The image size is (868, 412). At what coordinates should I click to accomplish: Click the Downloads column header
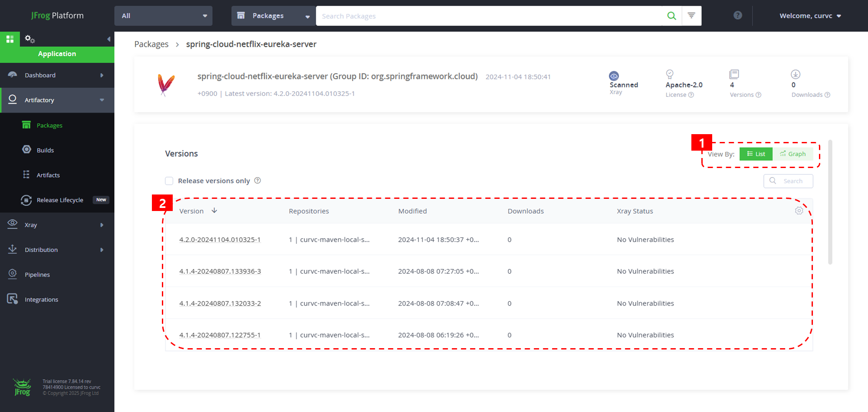[526, 211]
